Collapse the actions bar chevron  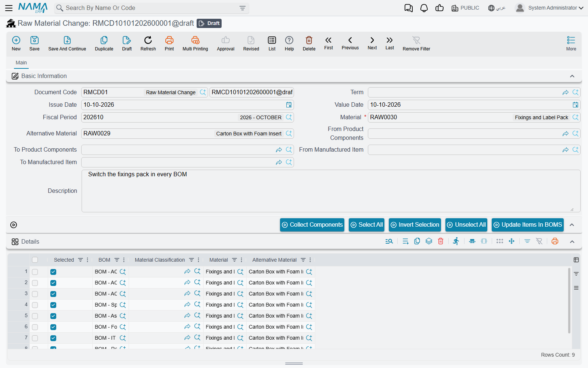coord(572,225)
